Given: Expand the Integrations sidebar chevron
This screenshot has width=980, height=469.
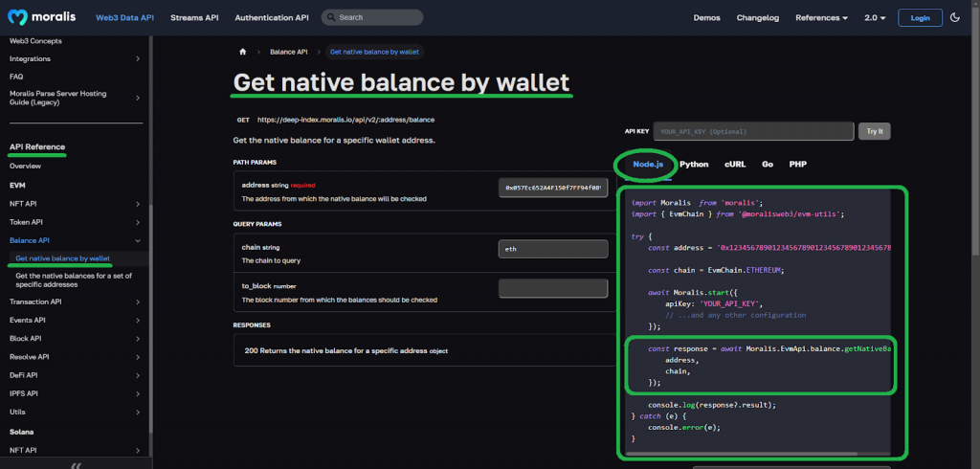Looking at the screenshot, I should click(138, 58).
